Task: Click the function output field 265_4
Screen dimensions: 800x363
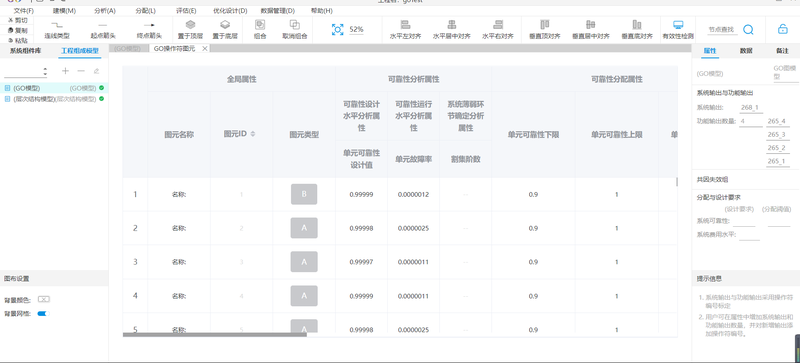Action: click(x=779, y=122)
